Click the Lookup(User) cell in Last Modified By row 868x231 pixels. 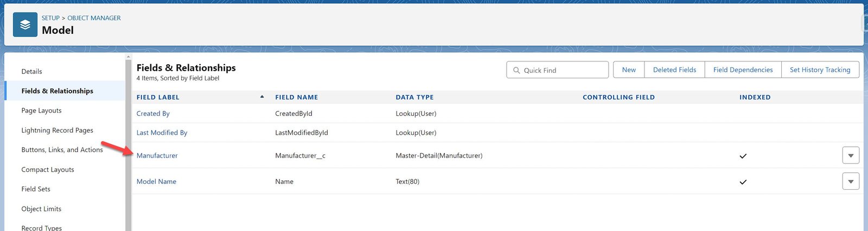pos(416,133)
